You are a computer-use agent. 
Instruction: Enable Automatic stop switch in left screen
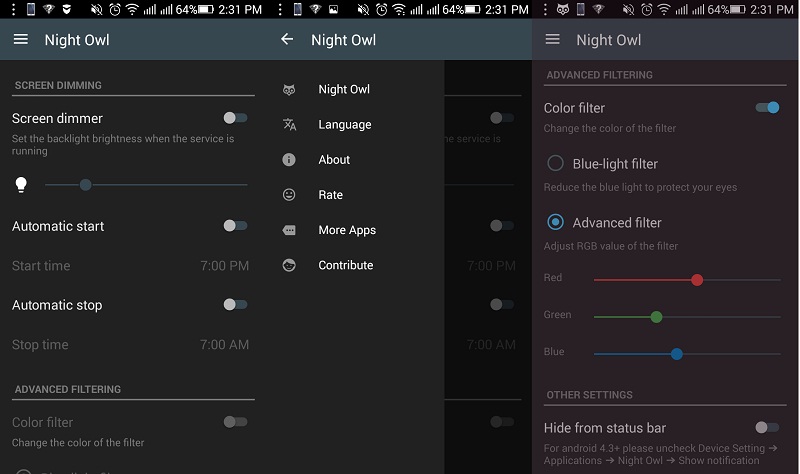[235, 305]
